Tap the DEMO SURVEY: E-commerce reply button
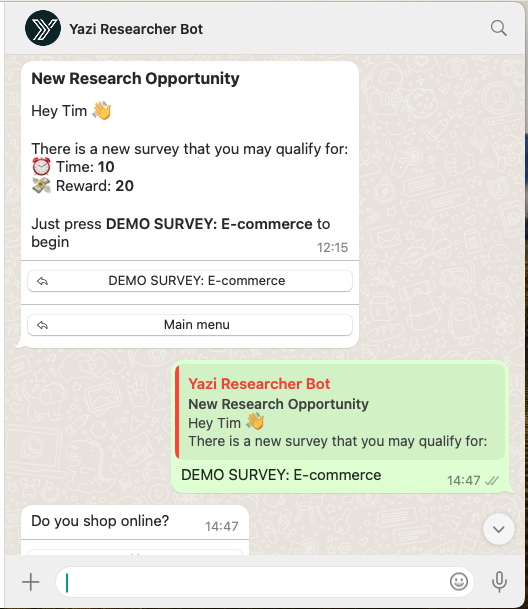Viewport: 528px width, 609px height. (190, 281)
